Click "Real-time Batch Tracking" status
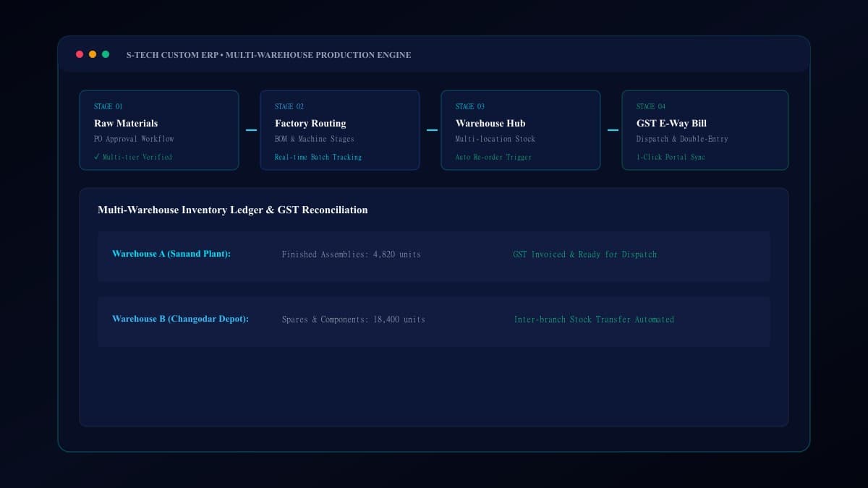The width and height of the screenshot is (868, 488). (x=318, y=157)
